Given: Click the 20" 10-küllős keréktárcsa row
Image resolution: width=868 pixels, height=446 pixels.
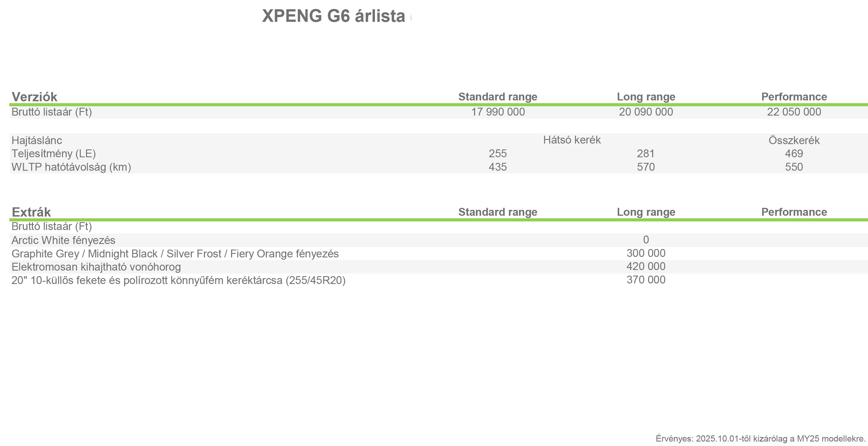Looking at the screenshot, I should (x=439, y=280).
